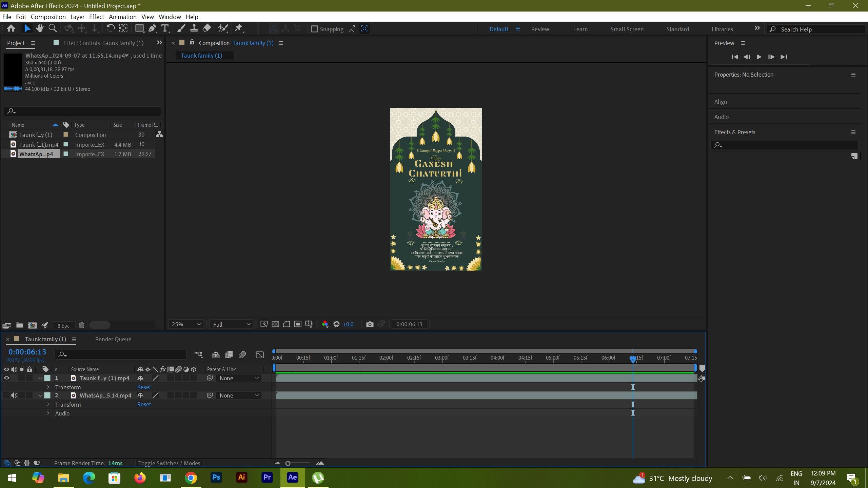Viewport: 868px width, 488px height.
Task: Open Parent dropdown for WhatsApp layer 2
Action: 239,395
